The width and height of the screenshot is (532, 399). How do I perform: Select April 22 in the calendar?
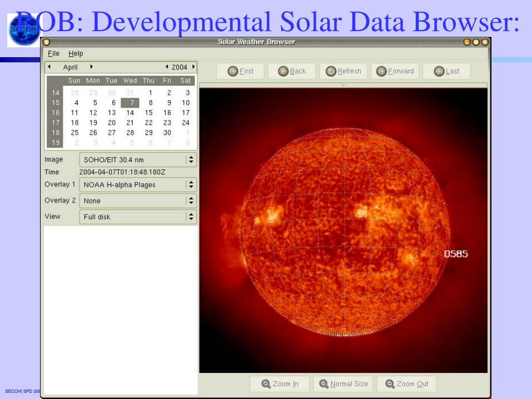click(x=149, y=123)
